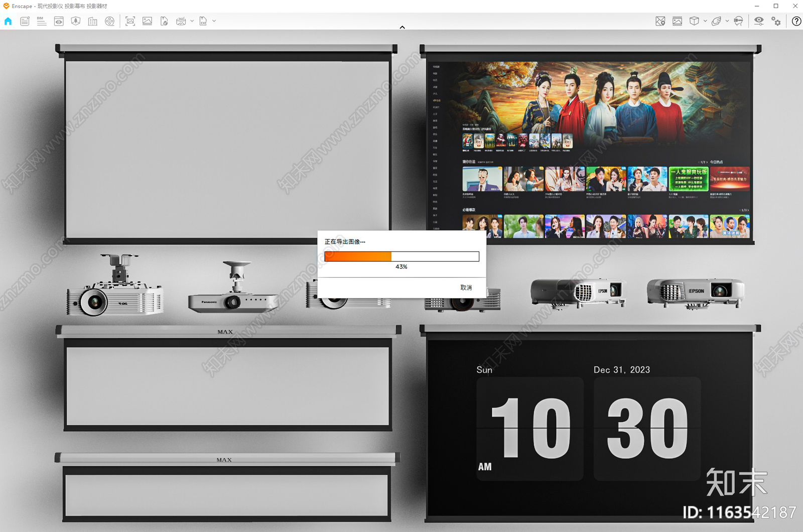
Task: Minimize the Enscape window
Action: pos(757,6)
